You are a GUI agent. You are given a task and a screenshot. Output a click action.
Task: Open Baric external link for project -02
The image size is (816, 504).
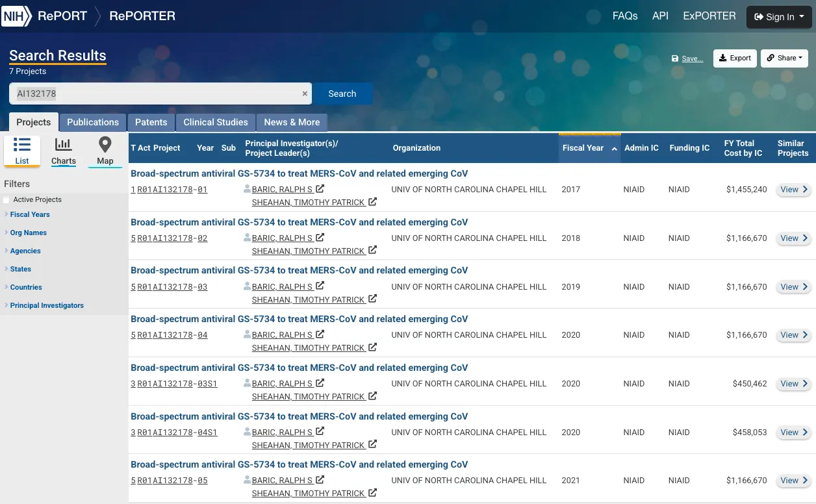click(x=320, y=238)
